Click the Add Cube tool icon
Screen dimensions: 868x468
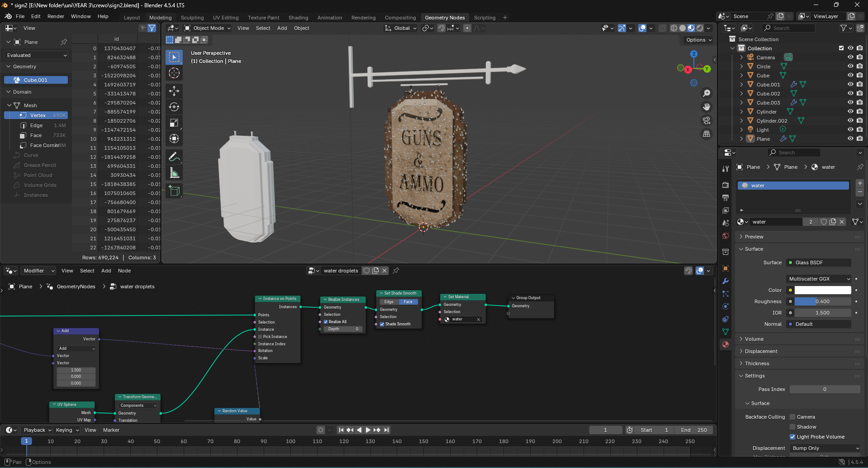[x=174, y=191]
